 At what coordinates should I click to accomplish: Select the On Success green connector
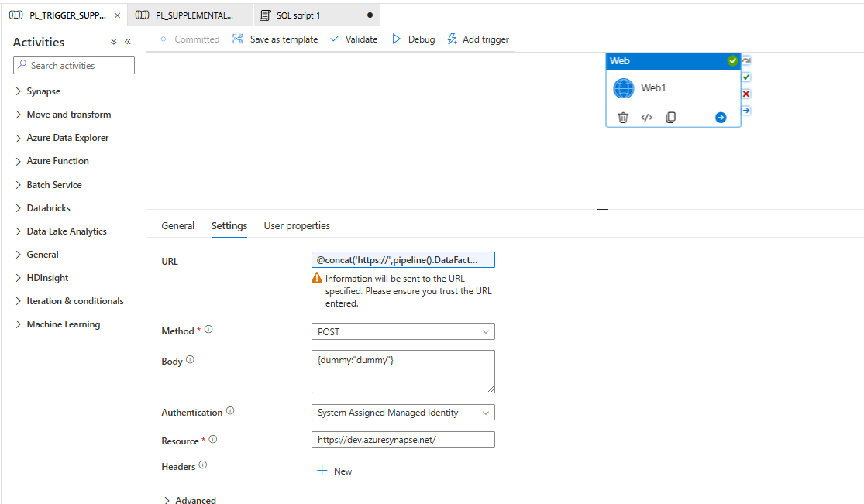click(x=746, y=77)
